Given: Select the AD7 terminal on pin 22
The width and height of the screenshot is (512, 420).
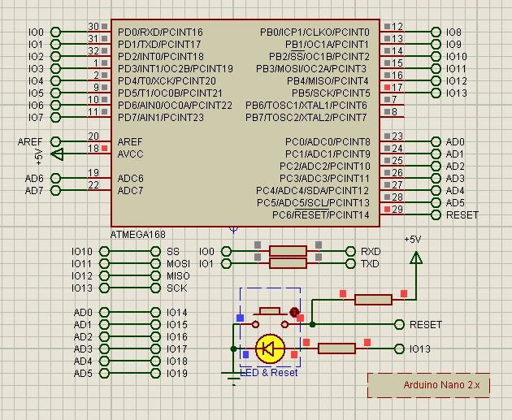Looking at the screenshot, I should click(x=56, y=190).
